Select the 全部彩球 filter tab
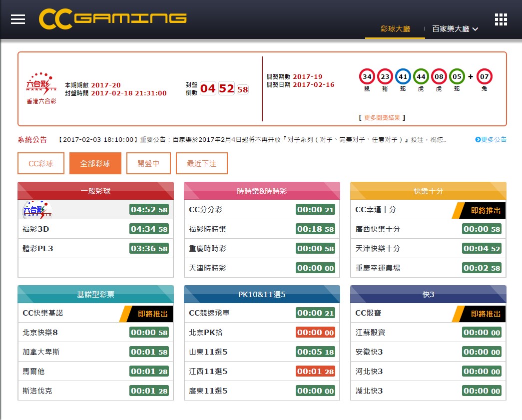This screenshot has height=420, width=522. pyautogui.click(x=95, y=163)
